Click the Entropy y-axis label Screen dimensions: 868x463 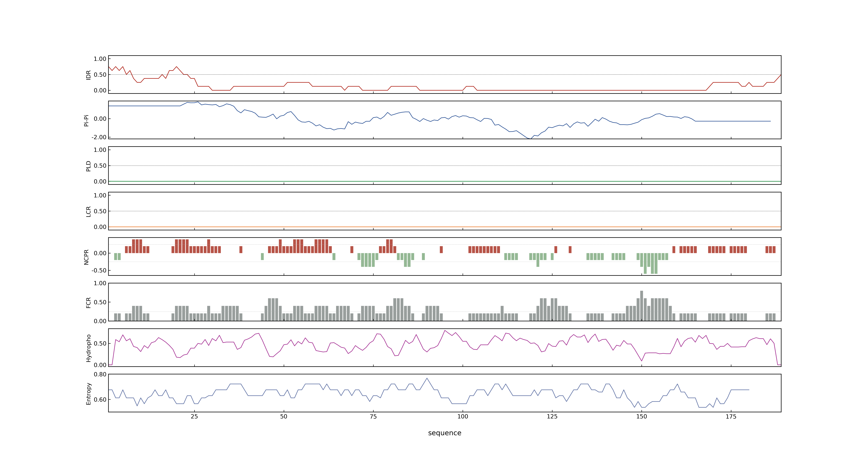(x=88, y=394)
